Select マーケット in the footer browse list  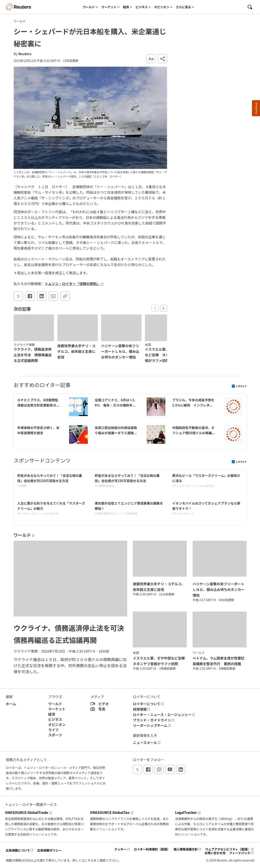(x=57, y=709)
